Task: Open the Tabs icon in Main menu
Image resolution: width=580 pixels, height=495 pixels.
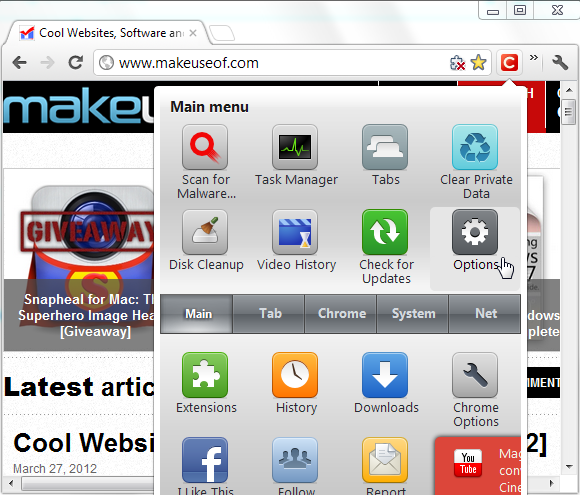Action: point(385,147)
